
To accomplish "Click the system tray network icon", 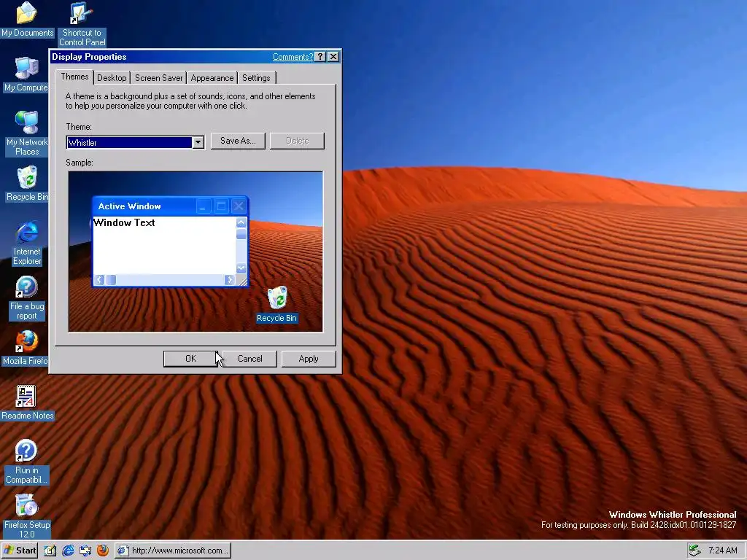I will [x=694, y=551].
